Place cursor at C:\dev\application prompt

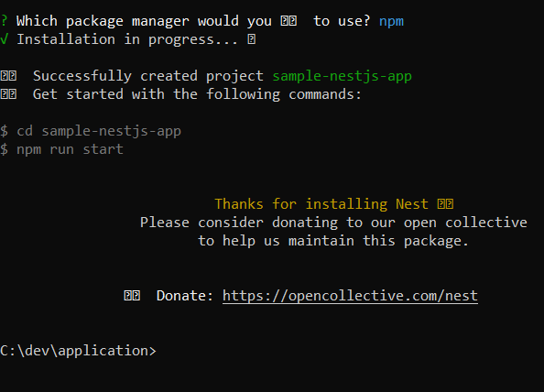(78, 351)
